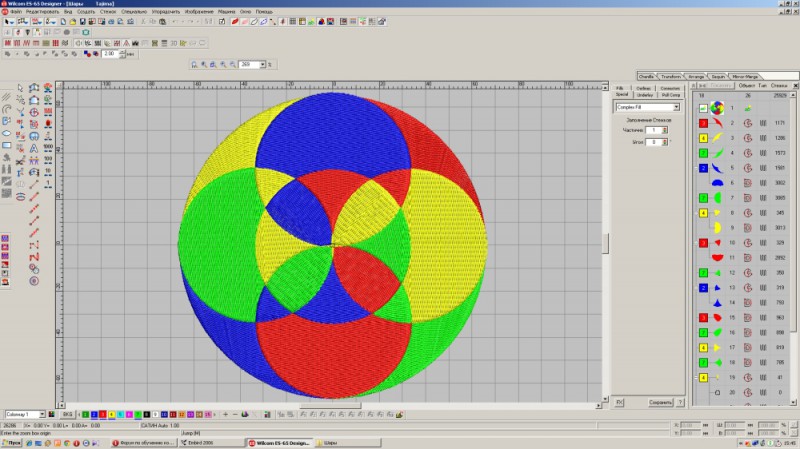Click the New design icon in toolbar

pyautogui.click(x=63, y=21)
